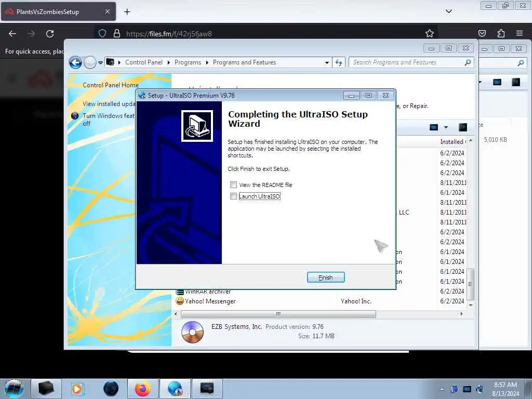Reload the Firefox page

(50, 34)
